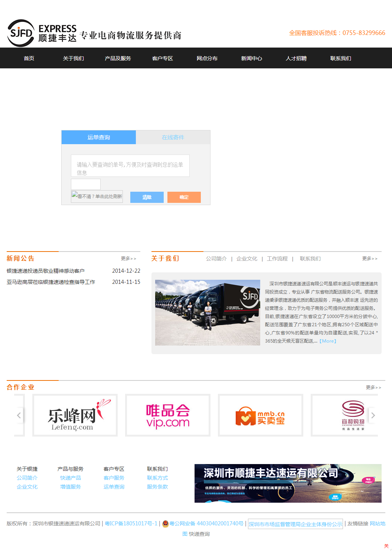Open 粤公网安备 44030402001740号 link

206,524
